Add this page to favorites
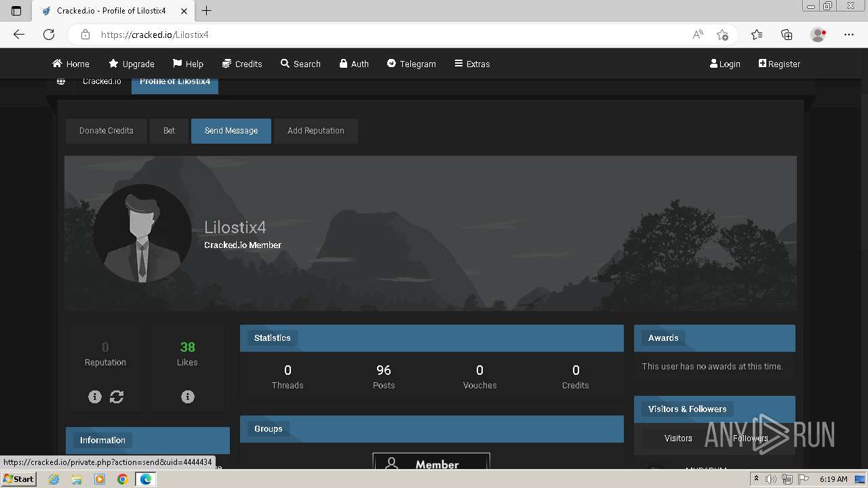Image resolution: width=868 pixels, height=488 pixels. click(x=723, y=35)
